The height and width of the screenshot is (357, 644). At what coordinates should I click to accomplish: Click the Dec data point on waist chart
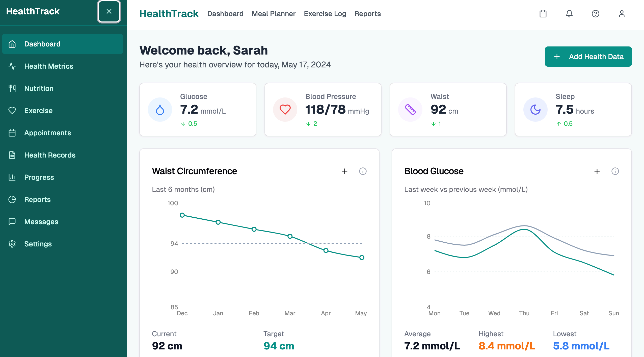click(182, 215)
